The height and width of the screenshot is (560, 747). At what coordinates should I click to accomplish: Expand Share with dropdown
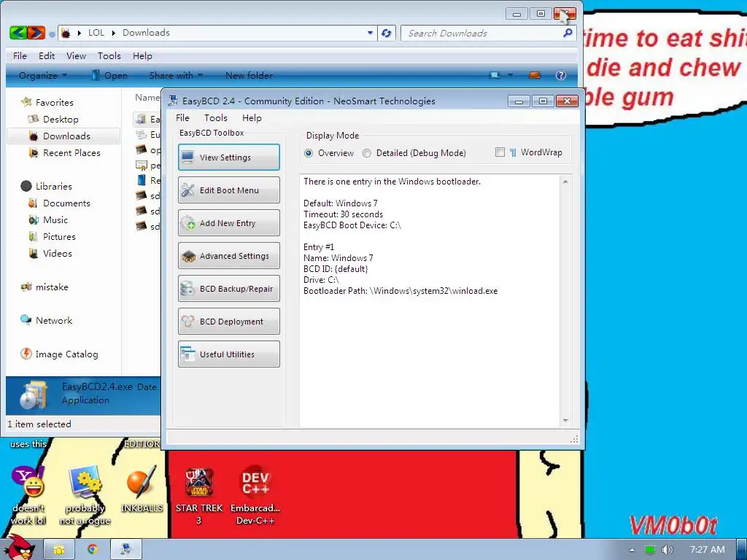point(176,75)
